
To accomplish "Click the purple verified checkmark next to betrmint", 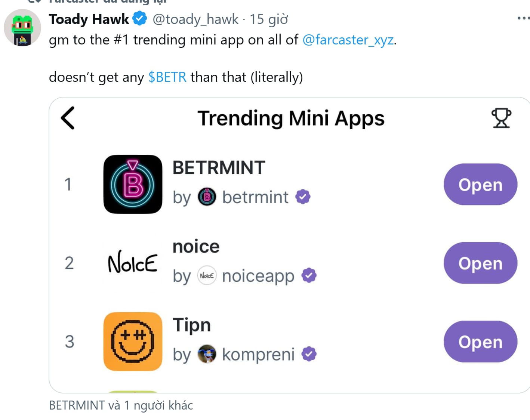I will click(x=303, y=197).
